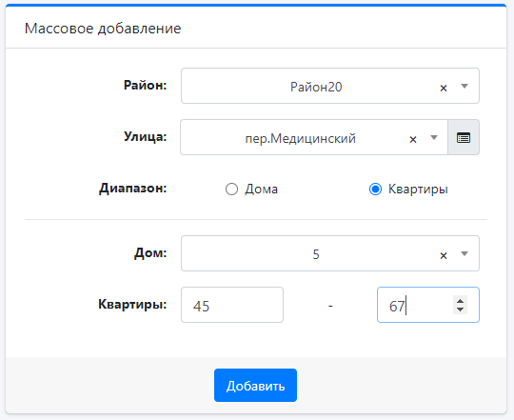Clear the Дом value 5

tap(444, 256)
